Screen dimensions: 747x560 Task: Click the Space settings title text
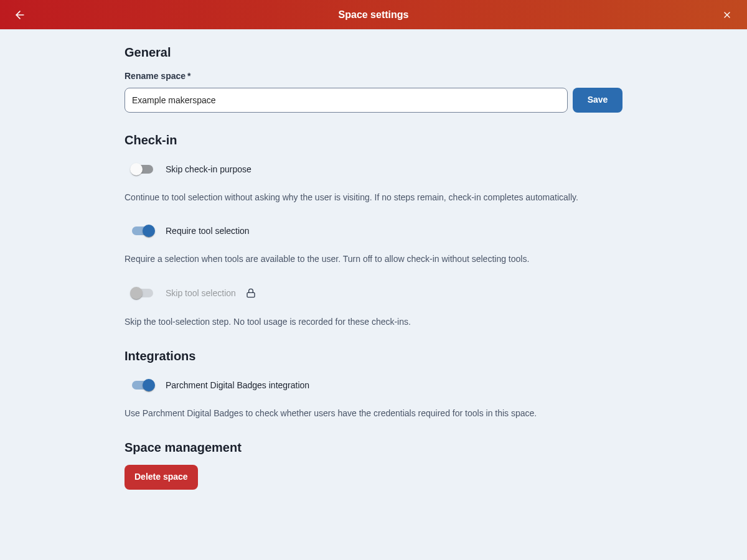coord(374,15)
